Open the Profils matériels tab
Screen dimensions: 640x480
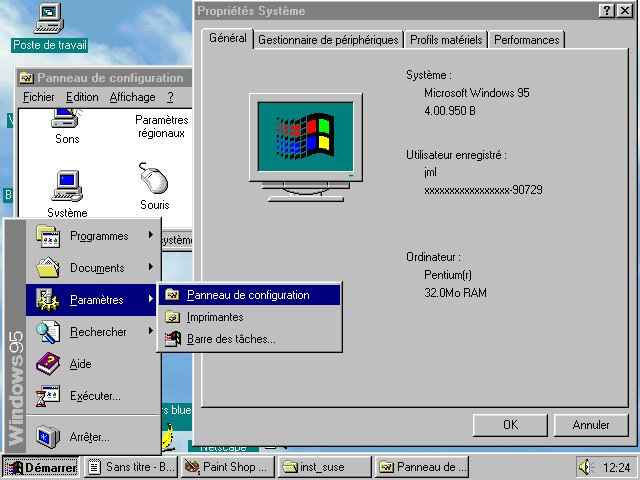pos(446,40)
